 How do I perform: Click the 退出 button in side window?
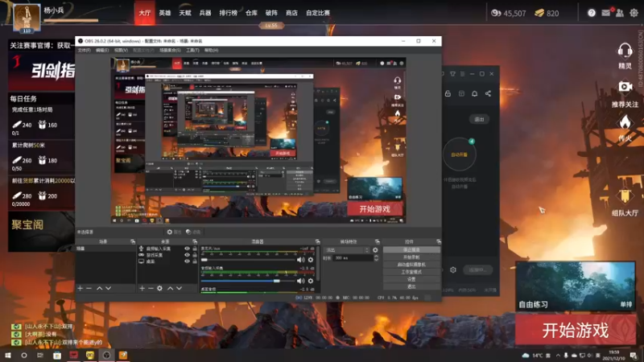[479, 119]
